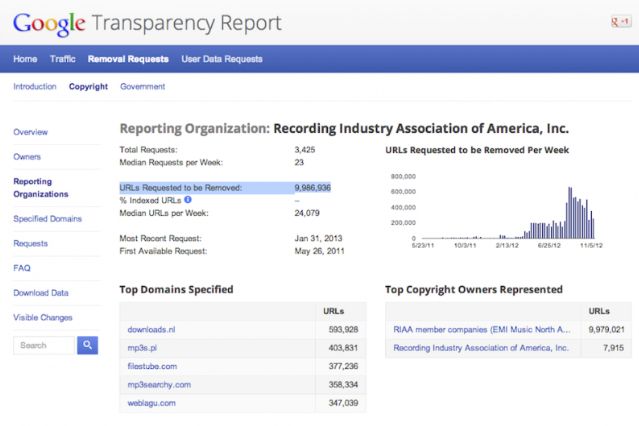The width and height of the screenshot is (639, 426).
Task: Focus the Search input field
Action: coord(44,345)
